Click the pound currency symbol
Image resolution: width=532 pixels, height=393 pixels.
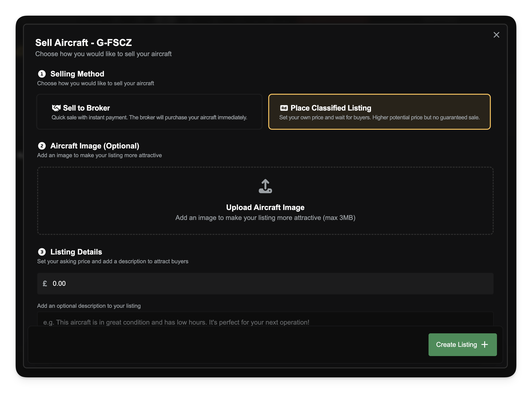45,284
